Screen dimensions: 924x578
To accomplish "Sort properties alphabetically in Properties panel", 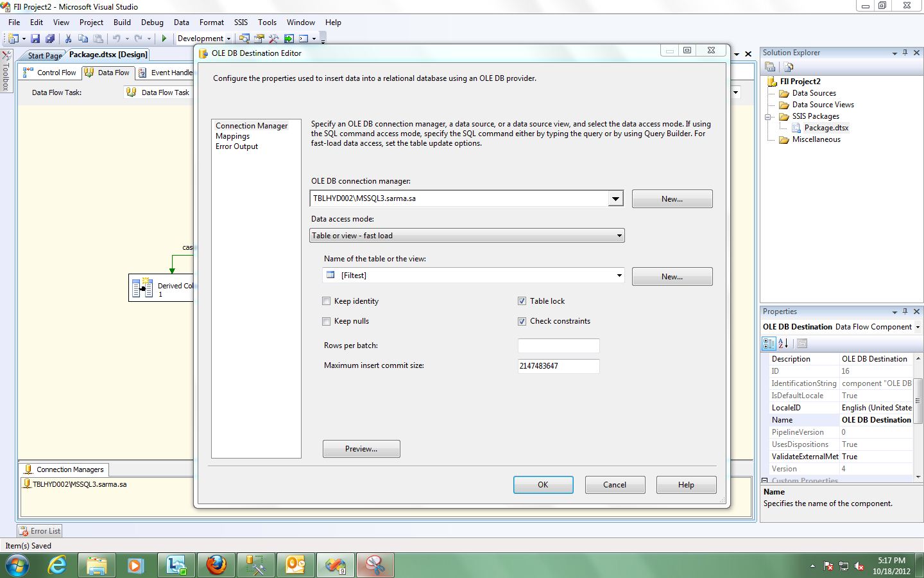I will click(x=784, y=343).
